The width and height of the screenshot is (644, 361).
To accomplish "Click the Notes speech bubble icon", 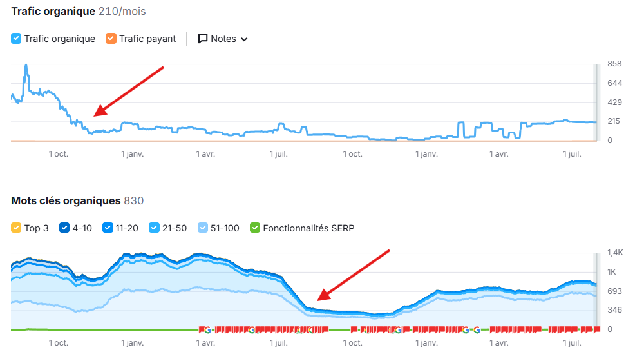I will click(x=203, y=39).
